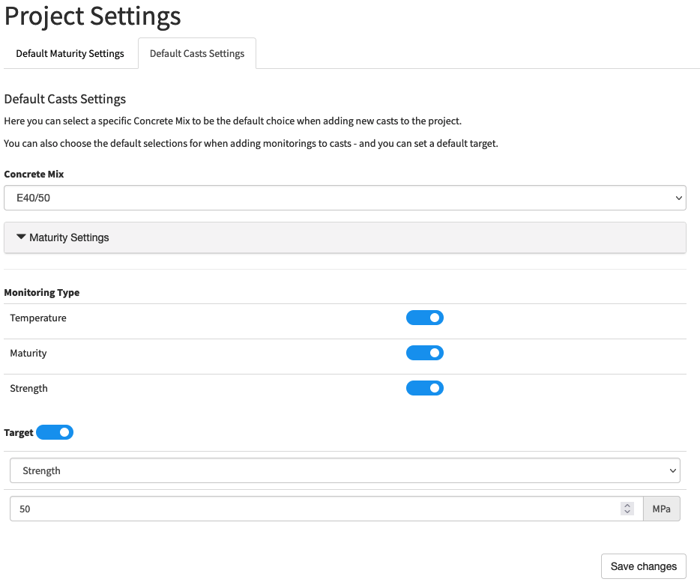Open the Concrete Mix dropdown
The height and width of the screenshot is (588, 700).
(345, 198)
